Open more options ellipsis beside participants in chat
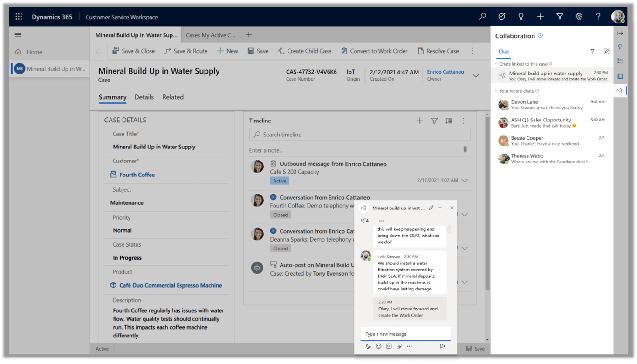 [382, 221]
